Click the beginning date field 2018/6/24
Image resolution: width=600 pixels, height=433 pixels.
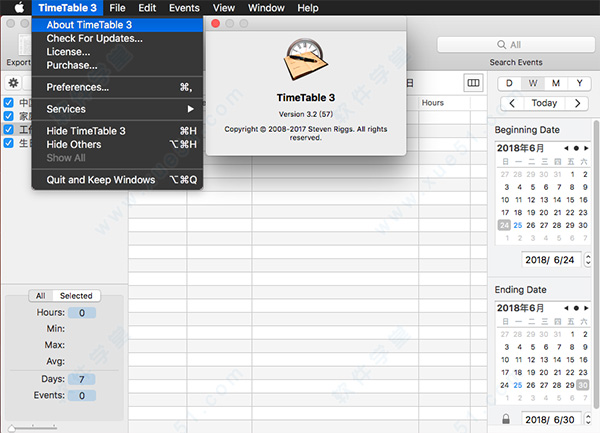551,260
